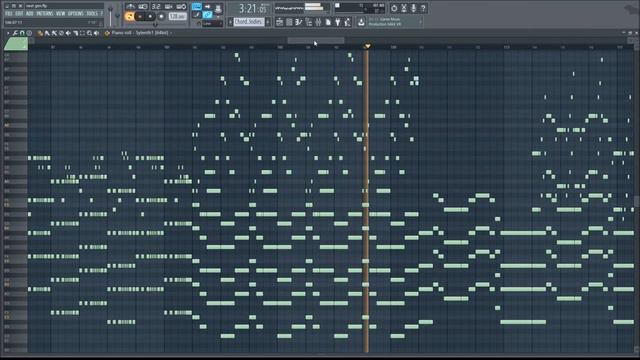Image resolution: width=640 pixels, height=360 pixels.
Task: Click the one-click microphone recording icon
Action: [x=413, y=8]
